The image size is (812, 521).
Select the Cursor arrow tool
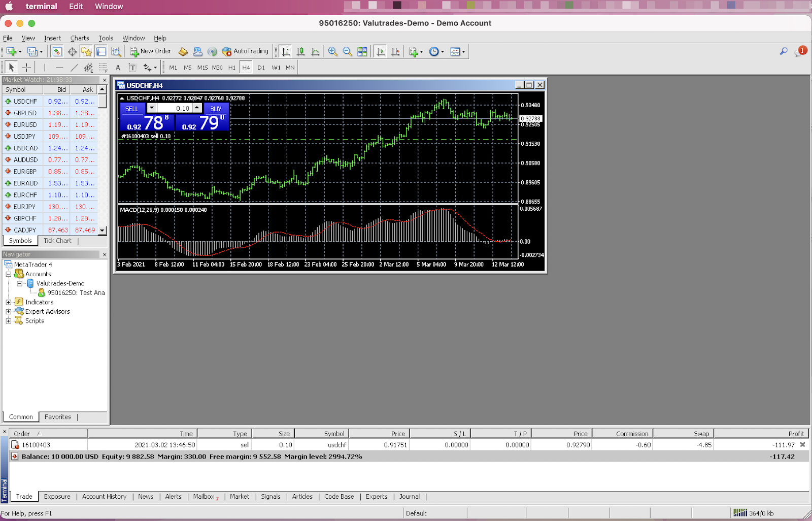[11, 67]
